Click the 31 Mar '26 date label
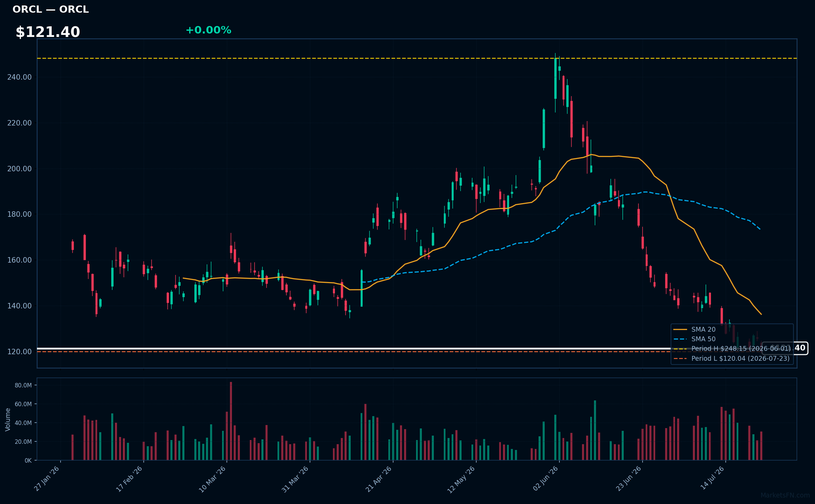Image resolution: width=815 pixels, height=504 pixels. point(296,479)
